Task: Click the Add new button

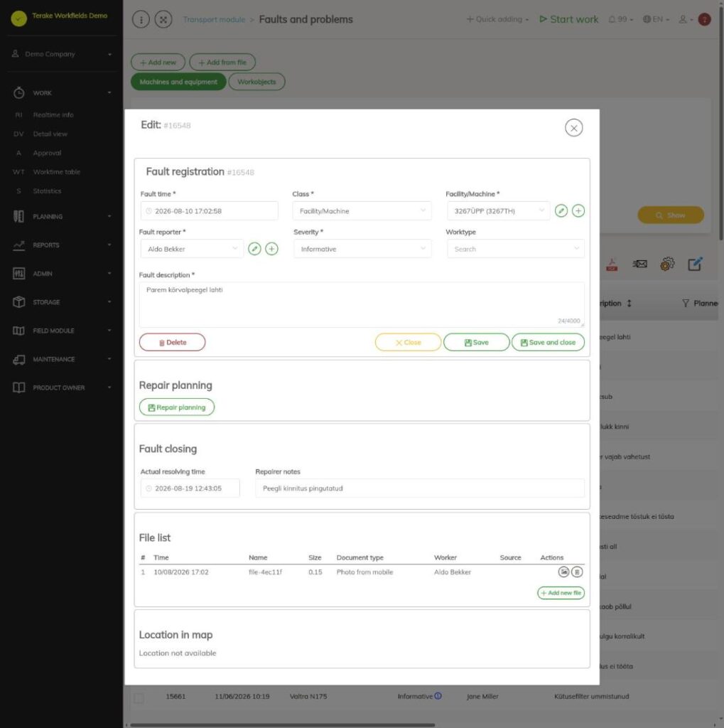Action: [x=158, y=63]
